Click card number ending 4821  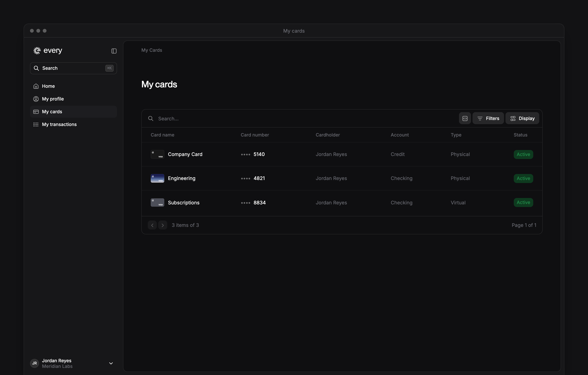click(x=253, y=178)
